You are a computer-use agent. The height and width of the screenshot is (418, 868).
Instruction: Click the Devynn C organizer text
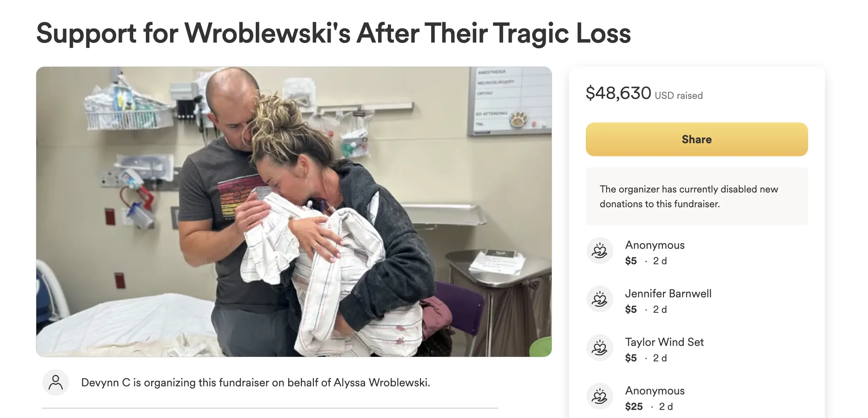pyautogui.click(x=106, y=382)
